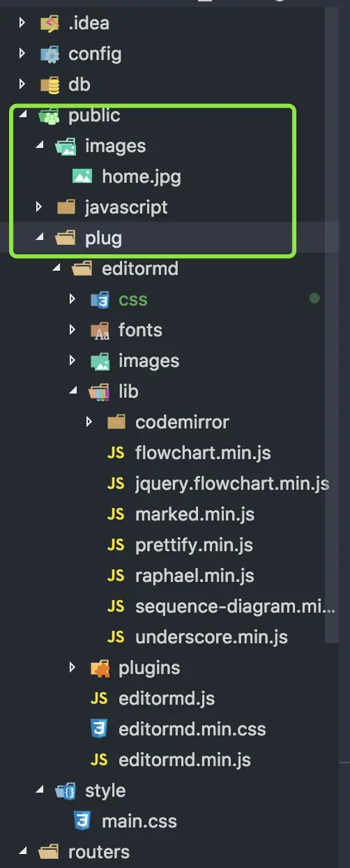This screenshot has width=350, height=868.
Task: Click the CSS icon beside main.css
Action: [x=82, y=822]
